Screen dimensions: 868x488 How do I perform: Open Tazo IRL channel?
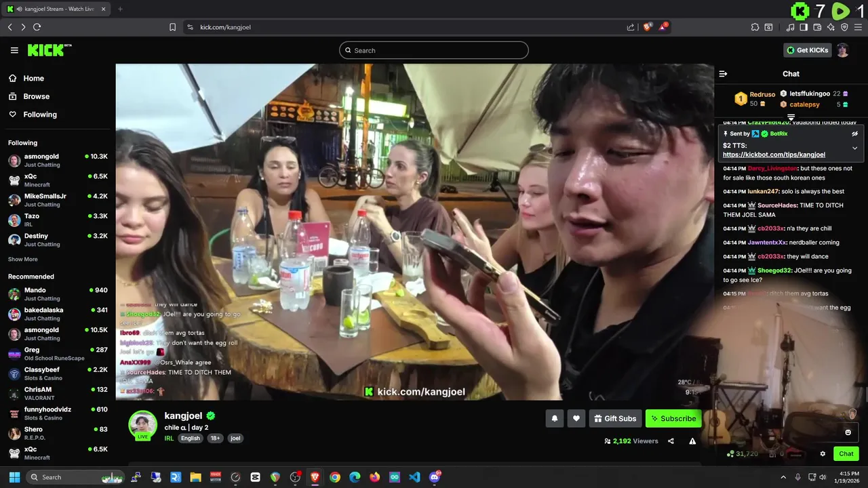(58, 220)
